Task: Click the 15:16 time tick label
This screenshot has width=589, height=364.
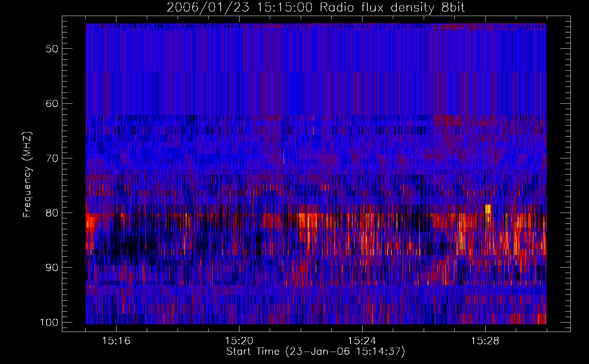Action: [116, 341]
